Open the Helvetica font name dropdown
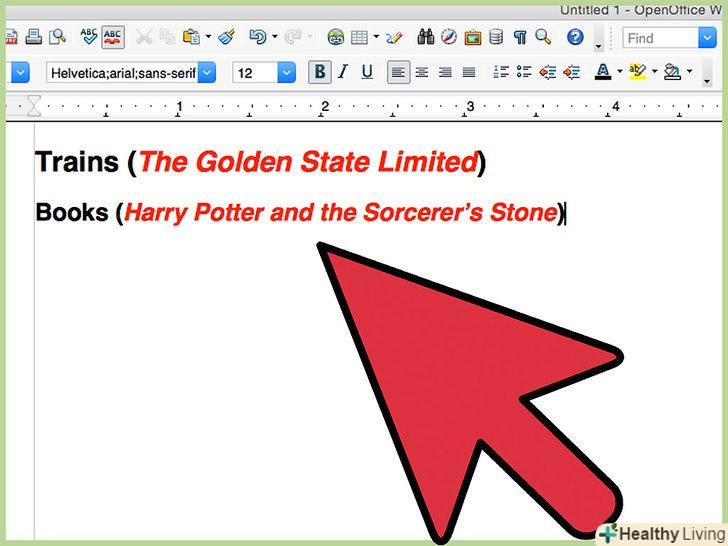The width and height of the screenshot is (728, 546). point(207,72)
